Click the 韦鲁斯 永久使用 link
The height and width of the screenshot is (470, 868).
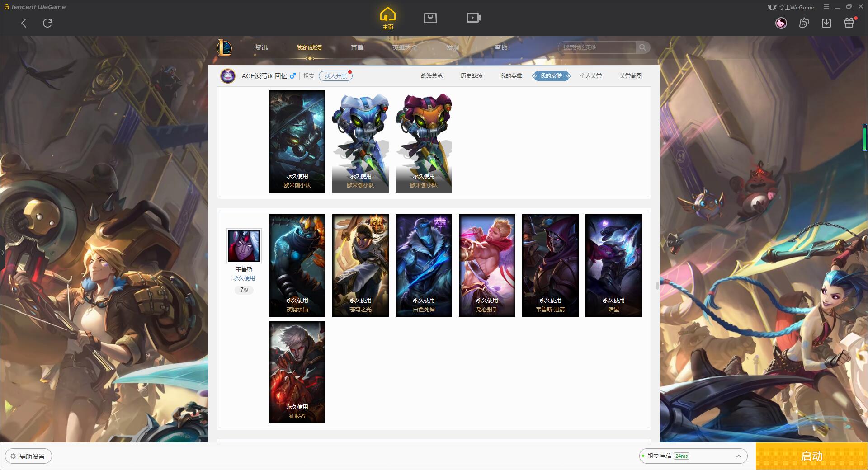click(x=244, y=278)
